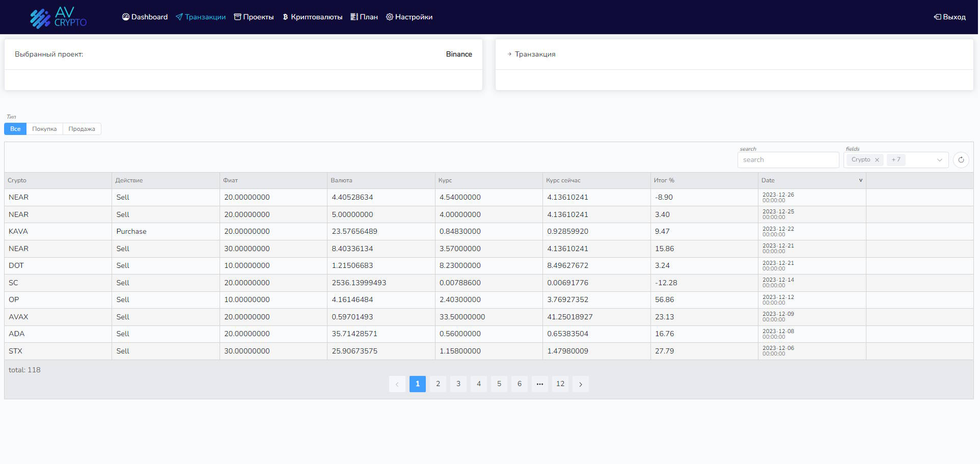This screenshot has width=980, height=464.
Task: Switch filter back to Все
Action: point(15,129)
